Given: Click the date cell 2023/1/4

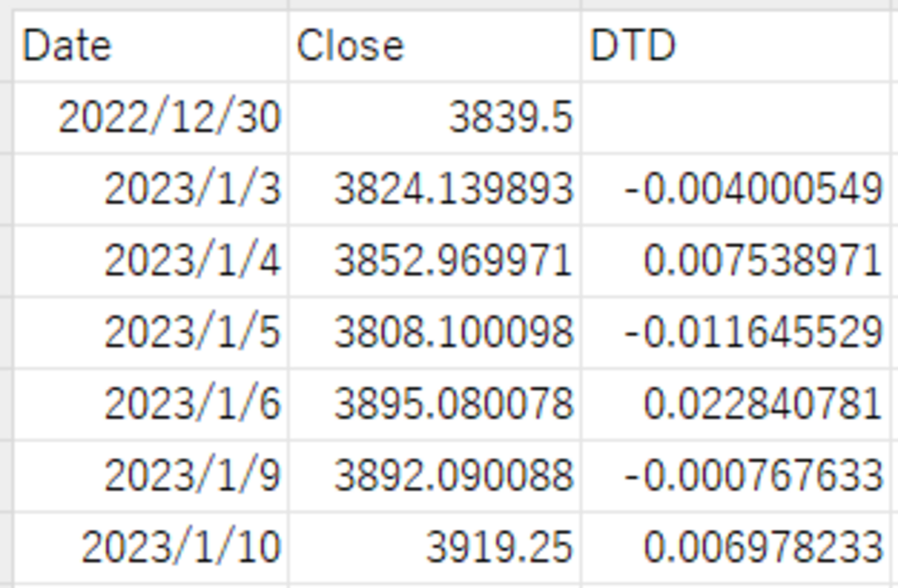Looking at the screenshot, I should click(x=151, y=261).
